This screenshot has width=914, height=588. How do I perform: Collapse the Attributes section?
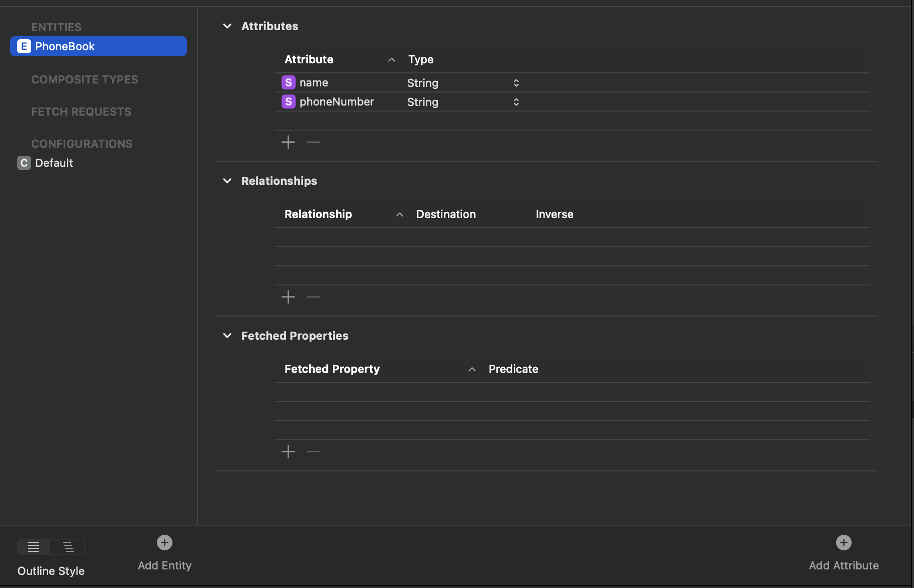click(227, 26)
